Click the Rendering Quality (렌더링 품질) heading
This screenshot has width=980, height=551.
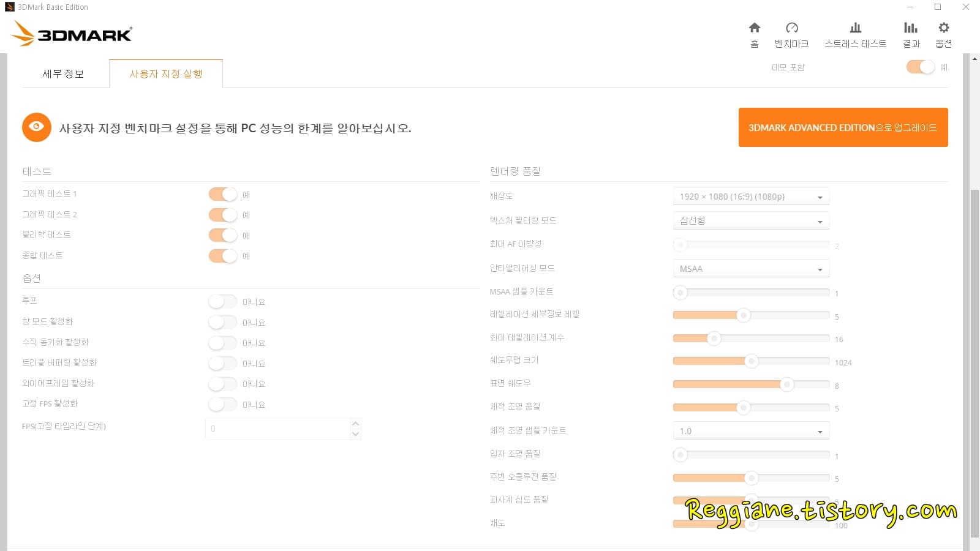(x=515, y=171)
